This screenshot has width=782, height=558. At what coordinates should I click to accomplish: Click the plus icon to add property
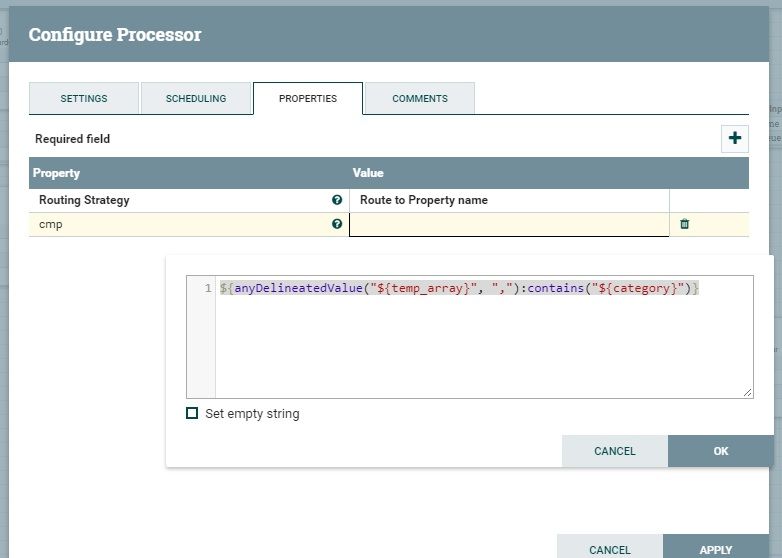pyautogui.click(x=735, y=139)
